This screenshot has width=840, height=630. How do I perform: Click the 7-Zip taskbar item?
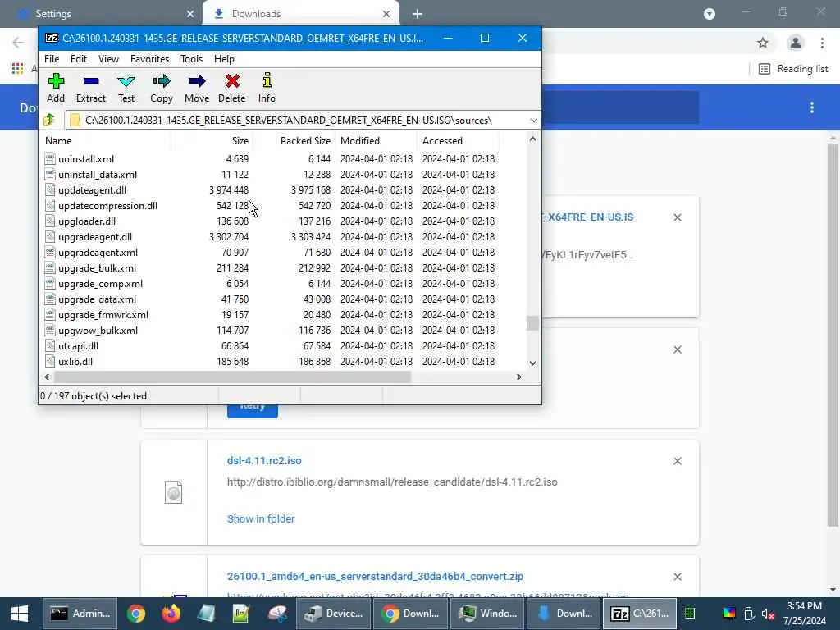pyautogui.click(x=640, y=614)
